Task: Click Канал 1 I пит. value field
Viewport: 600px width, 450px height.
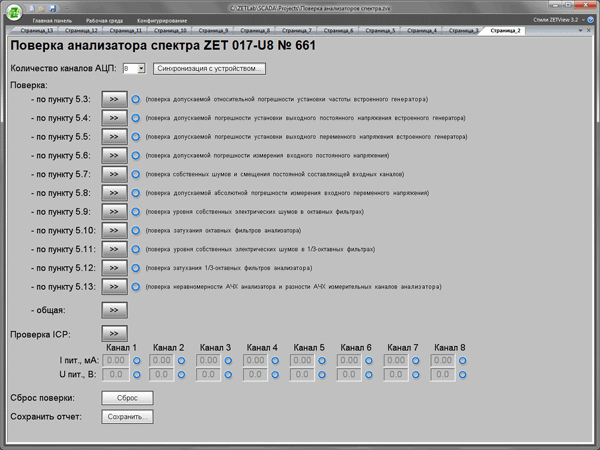Action: point(116,360)
